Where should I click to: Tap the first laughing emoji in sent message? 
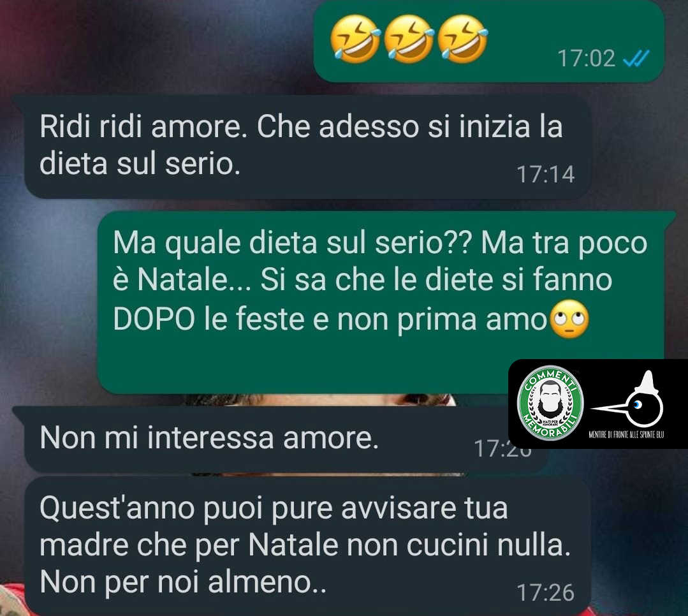(x=355, y=39)
